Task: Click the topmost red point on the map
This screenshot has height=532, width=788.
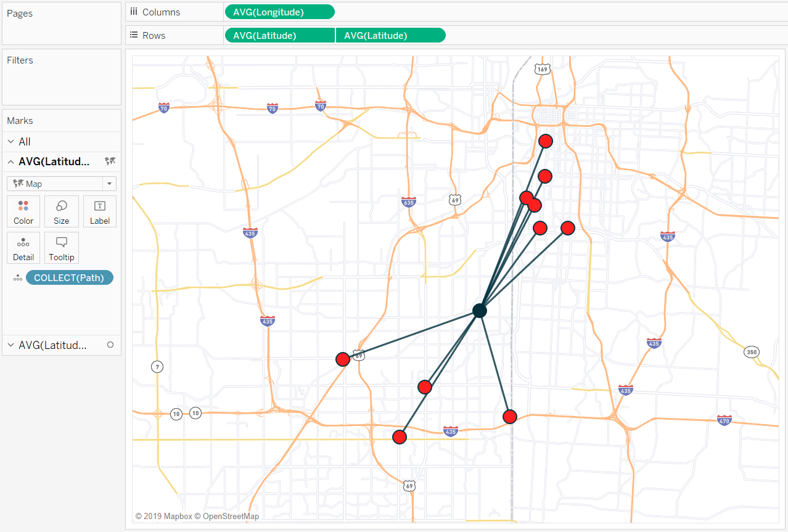Action: [545, 141]
